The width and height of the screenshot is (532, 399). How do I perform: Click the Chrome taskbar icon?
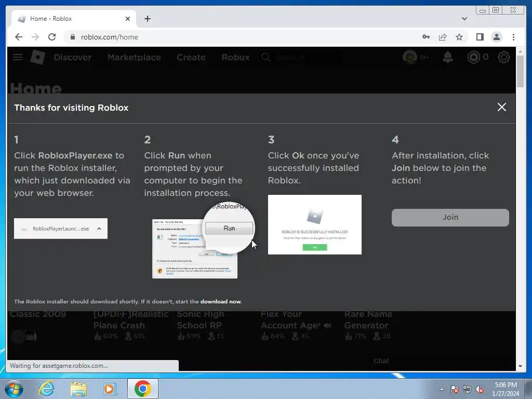coord(142,389)
